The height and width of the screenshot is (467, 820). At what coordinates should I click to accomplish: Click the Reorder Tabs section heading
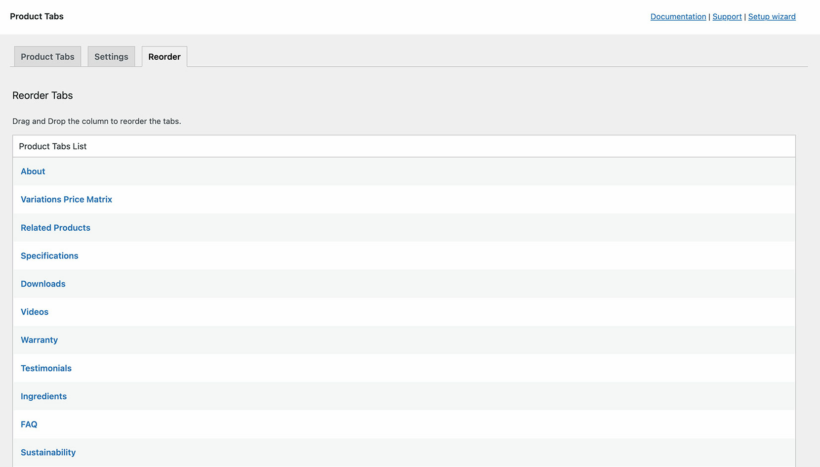point(42,96)
